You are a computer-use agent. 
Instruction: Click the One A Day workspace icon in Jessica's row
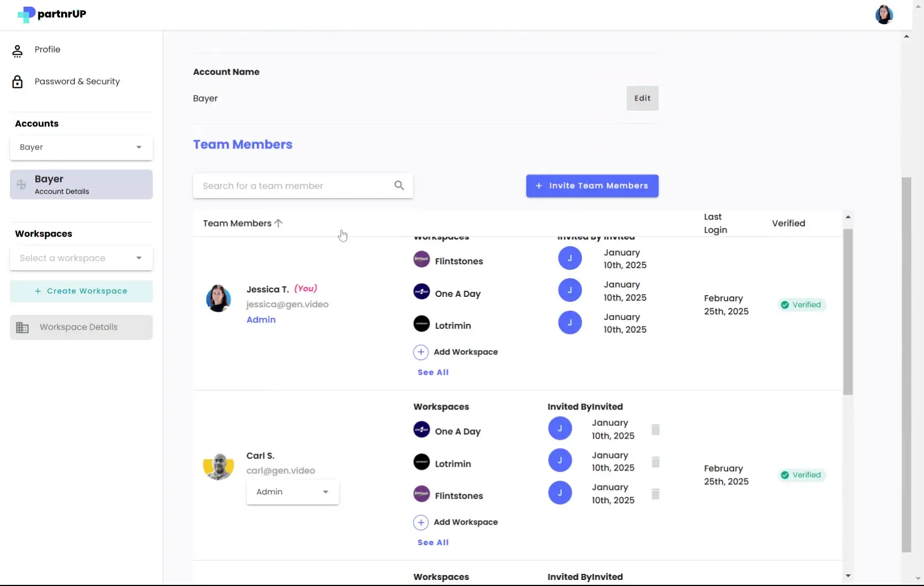tap(421, 292)
